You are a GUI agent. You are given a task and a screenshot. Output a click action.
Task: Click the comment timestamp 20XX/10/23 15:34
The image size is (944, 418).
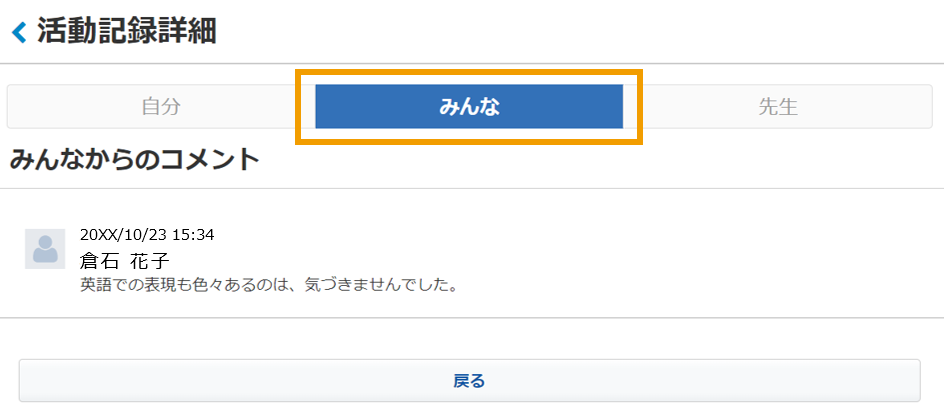pyautogui.click(x=147, y=235)
